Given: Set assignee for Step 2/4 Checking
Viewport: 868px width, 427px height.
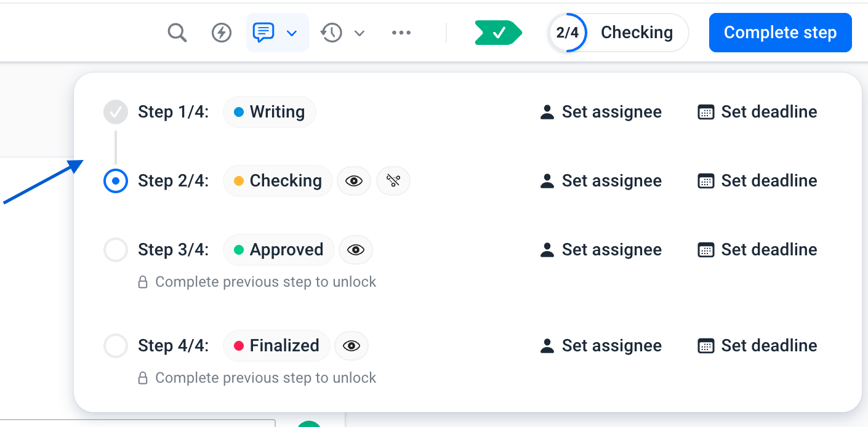Looking at the screenshot, I should coord(601,181).
